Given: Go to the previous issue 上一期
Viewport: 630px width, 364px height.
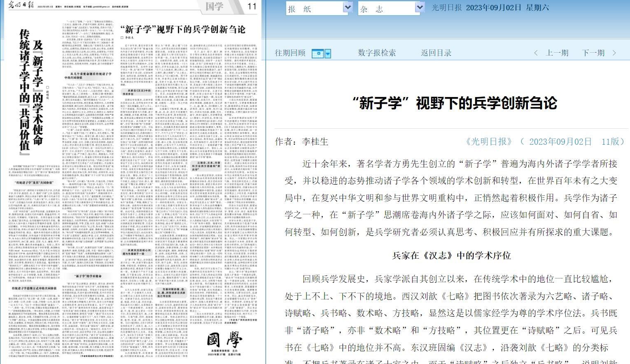Looking at the screenshot, I should click(x=557, y=53).
